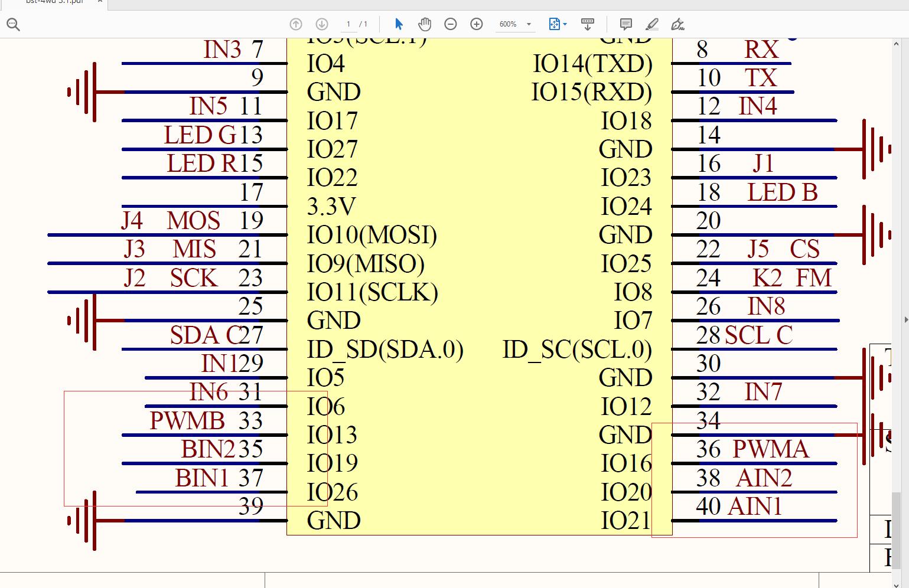This screenshot has height=588, width=909.
Task: Click the LED R net label
Action: click(x=201, y=164)
